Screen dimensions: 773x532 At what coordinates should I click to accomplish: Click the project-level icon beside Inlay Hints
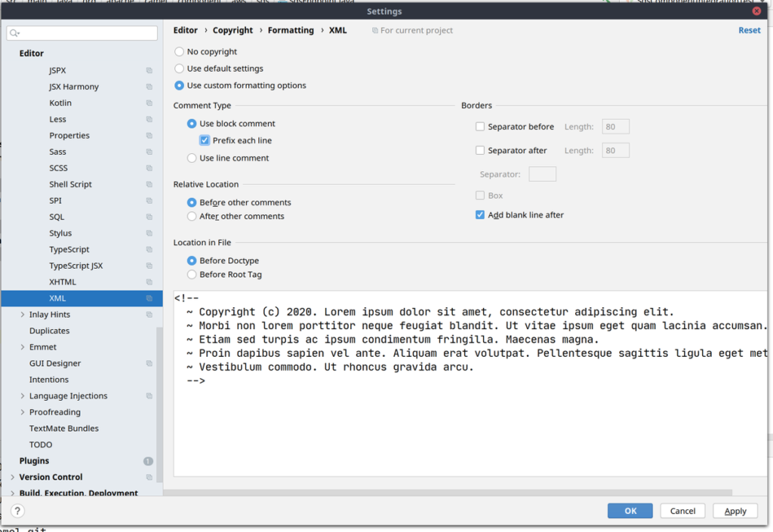pos(149,314)
